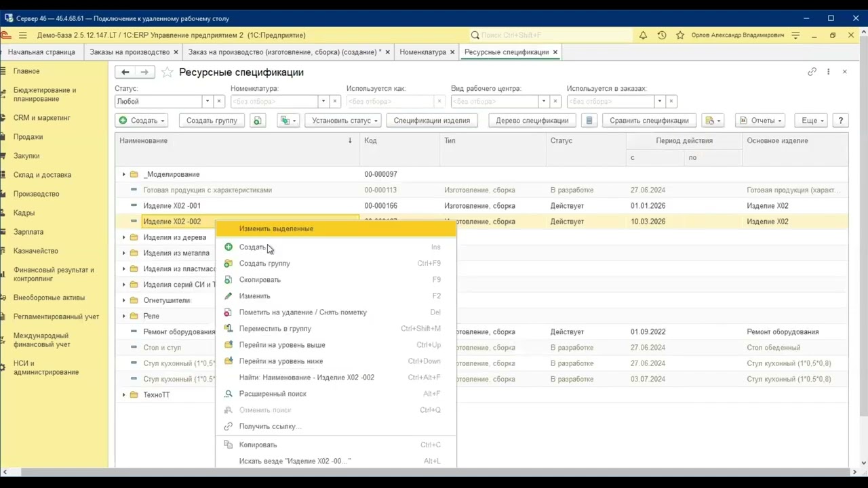This screenshot has height=488, width=868.
Task: Open Используется в заказах dropdown
Action: pyautogui.click(x=659, y=102)
